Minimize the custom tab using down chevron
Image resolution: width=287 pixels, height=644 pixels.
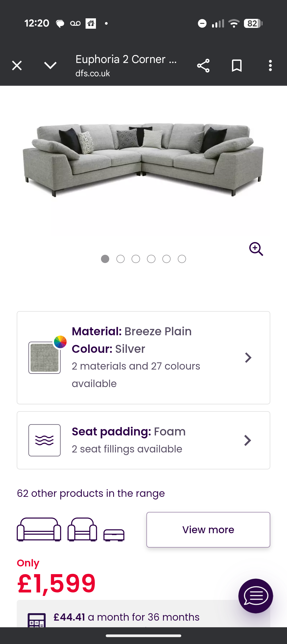(50, 66)
